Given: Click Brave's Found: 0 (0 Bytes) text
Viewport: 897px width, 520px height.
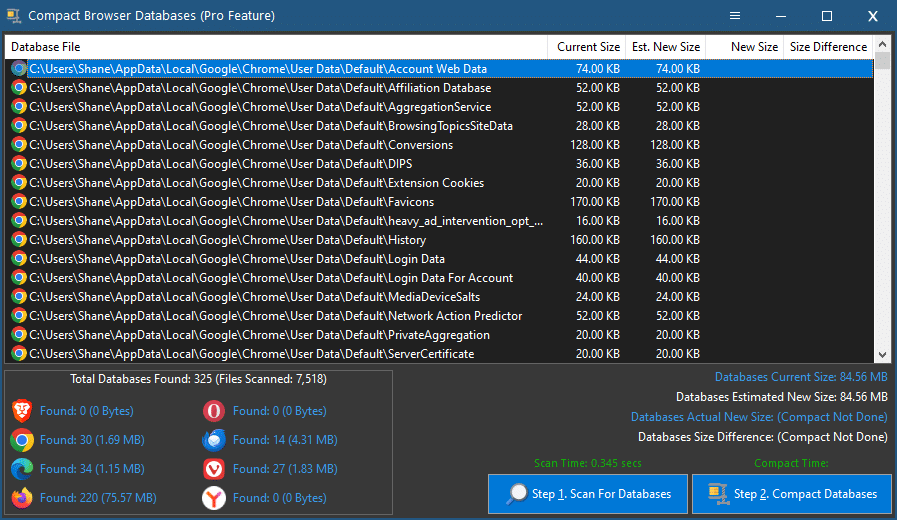Looking at the screenshot, I should pyautogui.click(x=86, y=411).
